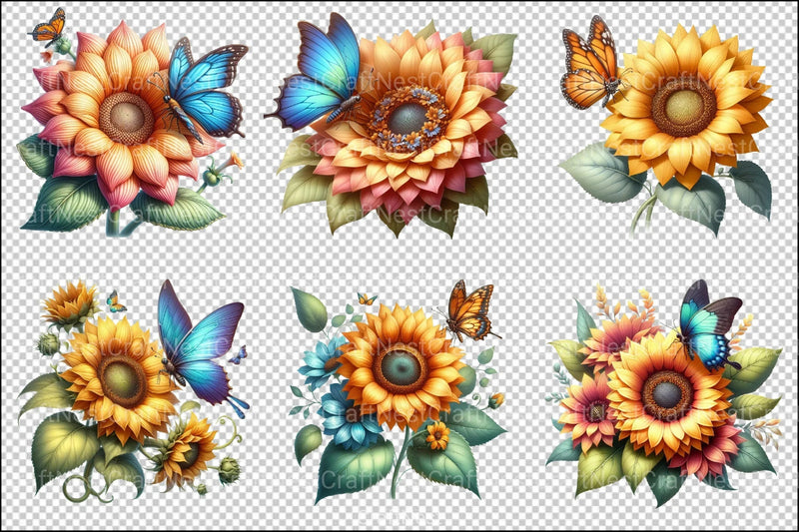Select the yellow sunflower with monarch butterfly
799x532 pixels.
click(666, 125)
